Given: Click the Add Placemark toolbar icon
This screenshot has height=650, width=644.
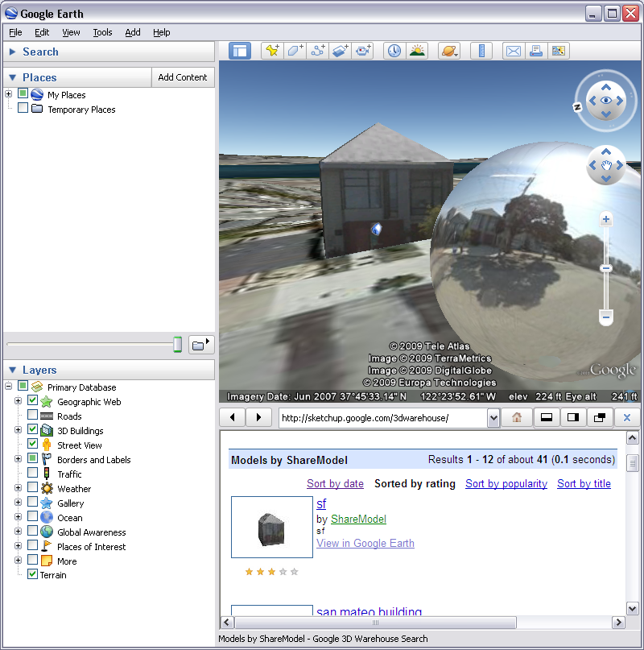Looking at the screenshot, I should click(272, 51).
